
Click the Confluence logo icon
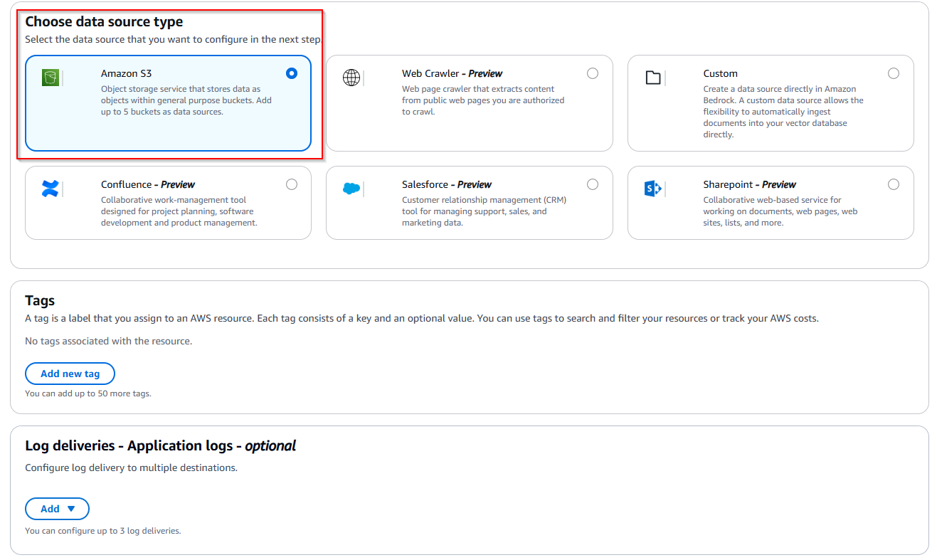click(x=50, y=189)
